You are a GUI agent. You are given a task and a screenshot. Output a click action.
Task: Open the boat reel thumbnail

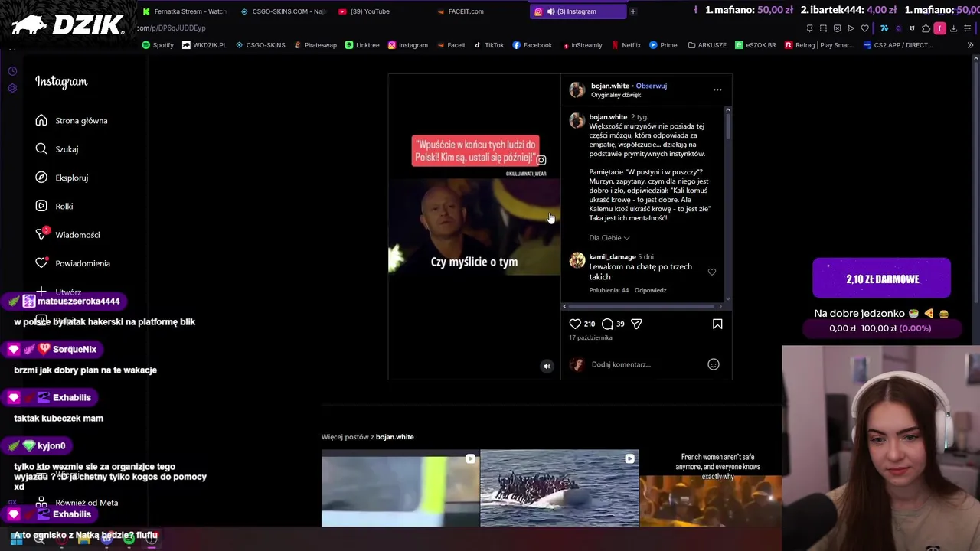[560, 488]
